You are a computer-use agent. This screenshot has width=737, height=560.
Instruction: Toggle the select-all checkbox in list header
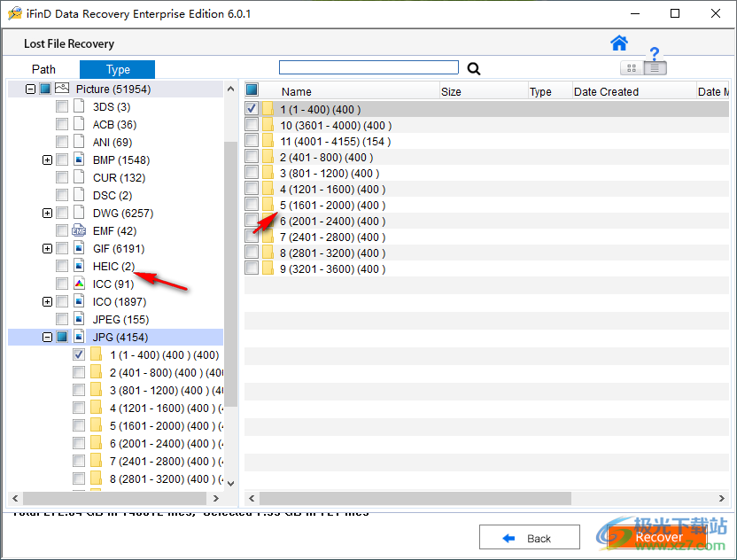click(252, 89)
